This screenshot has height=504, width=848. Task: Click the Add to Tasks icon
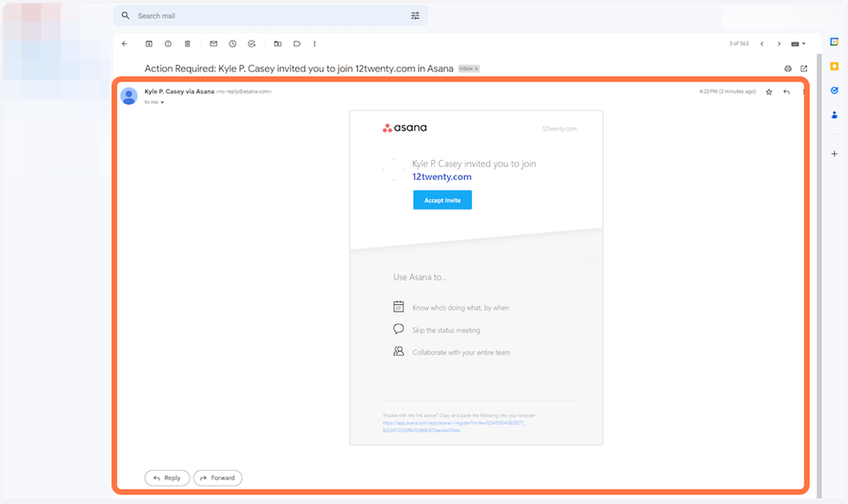pyautogui.click(x=252, y=43)
